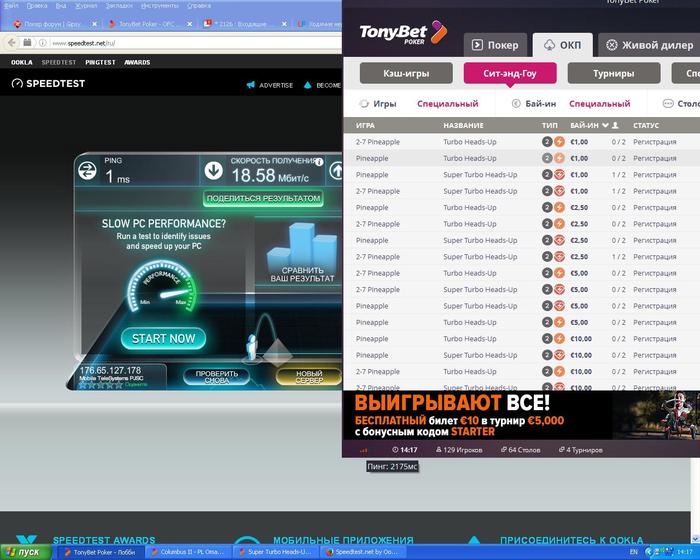Click the 129 Игроков status entry
Image resolution: width=700 pixels, height=560 pixels.
pyautogui.click(x=459, y=450)
